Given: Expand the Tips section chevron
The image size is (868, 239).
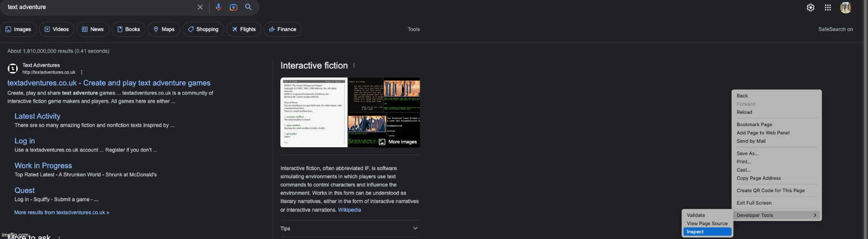Looking at the screenshot, I should (415, 228).
